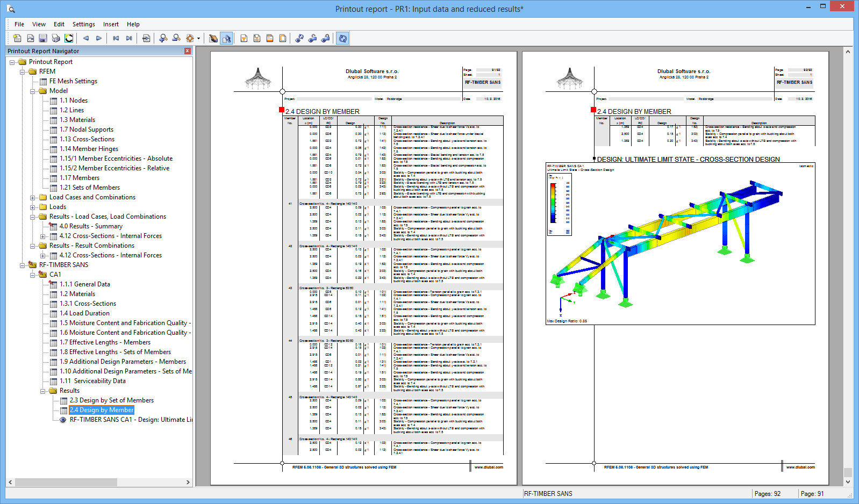Image resolution: width=859 pixels, height=504 pixels.
Task: Select 1.4 Load Duration item
Action: pos(84,313)
